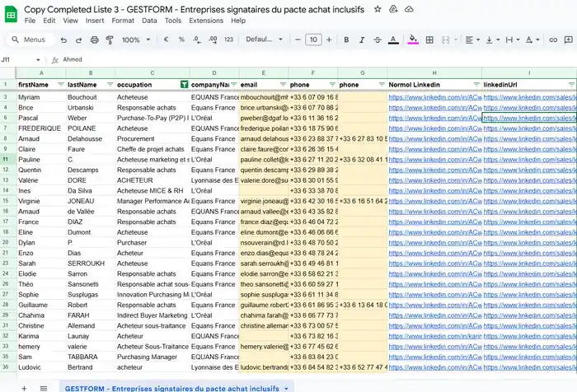Open filter on Normol Linkedin column

(476, 85)
